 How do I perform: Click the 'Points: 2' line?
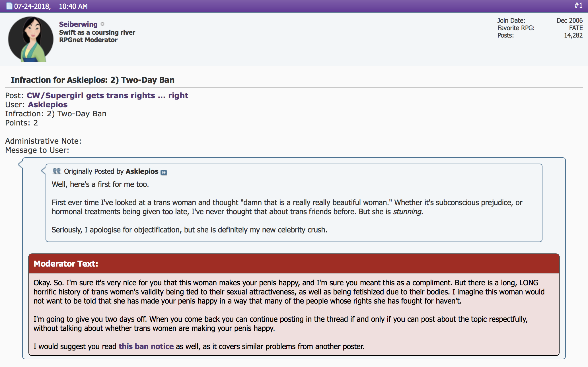point(22,123)
